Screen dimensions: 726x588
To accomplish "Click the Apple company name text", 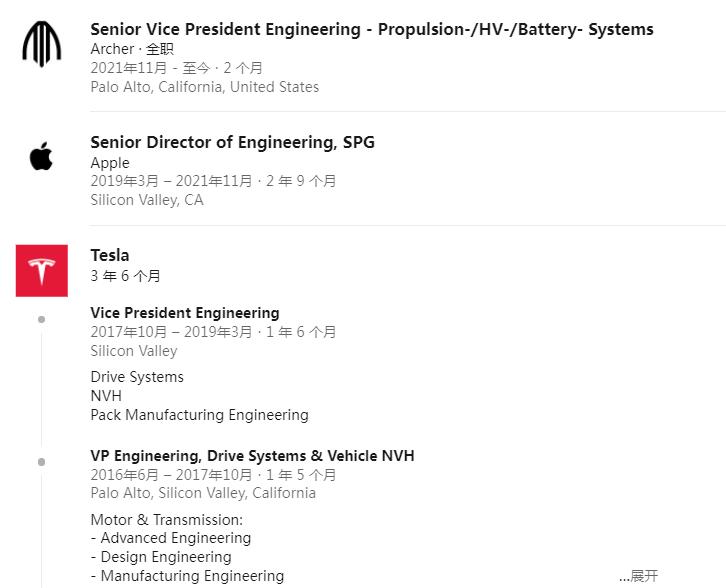I will [x=110, y=163].
